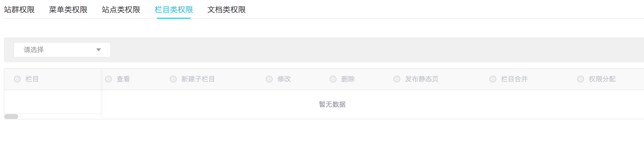Open the 站群权限 tab

[x=19, y=10]
